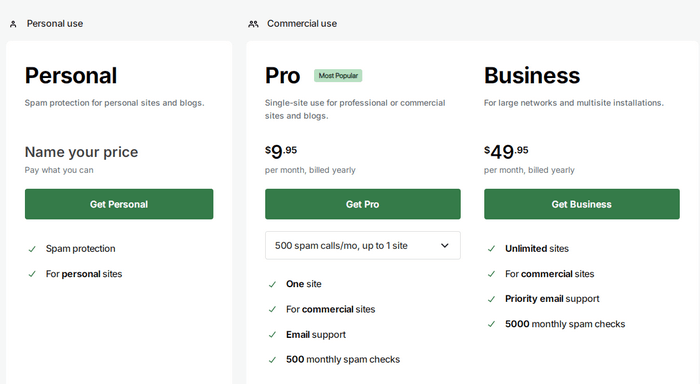Click the checkmark beside Email support
Image resolution: width=700 pixels, height=384 pixels.
(x=272, y=335)
